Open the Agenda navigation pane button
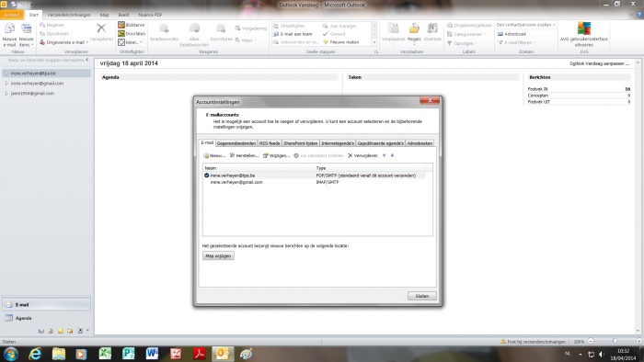 46,318
